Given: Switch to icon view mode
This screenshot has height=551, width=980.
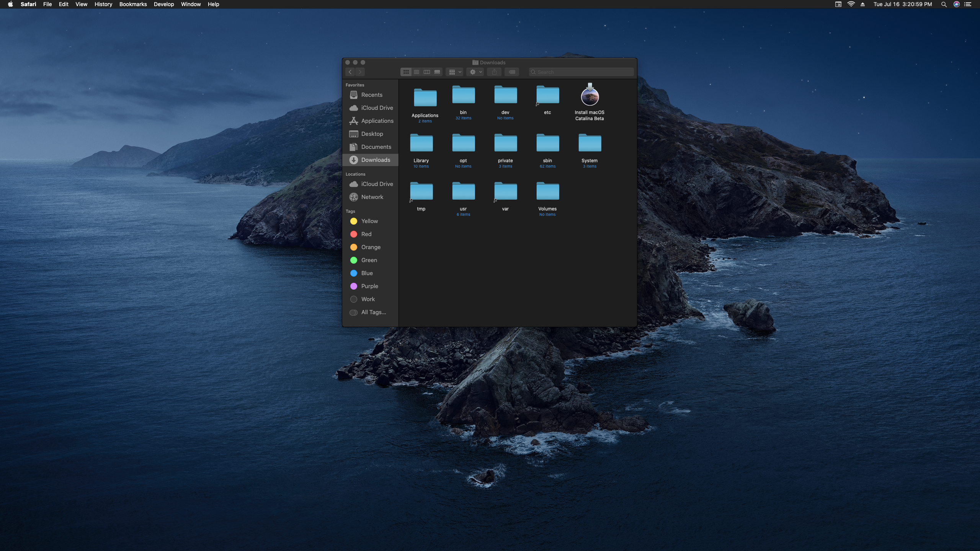Looking at the screenshot, I should [x=406, y=72].
